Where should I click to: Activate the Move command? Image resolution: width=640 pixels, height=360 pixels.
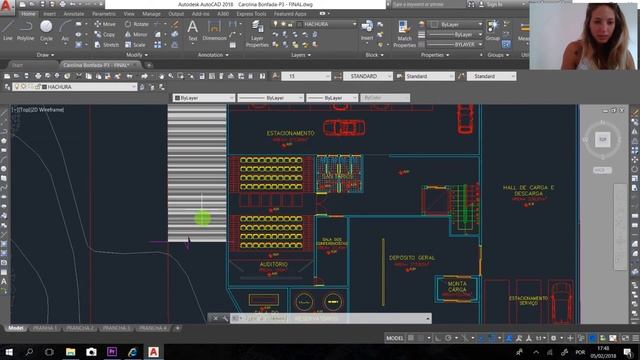pyautogui.click(x=105, y=24)
